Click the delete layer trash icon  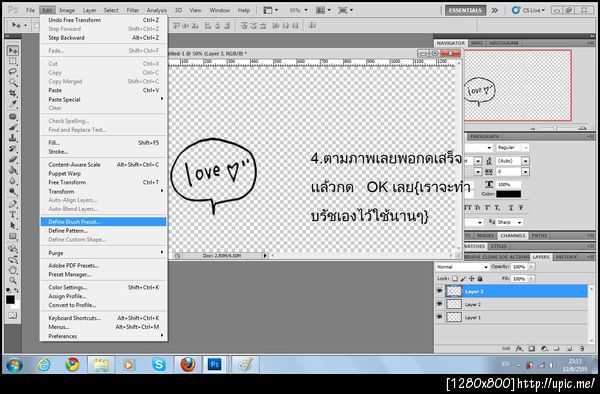[x=582, y=348]
